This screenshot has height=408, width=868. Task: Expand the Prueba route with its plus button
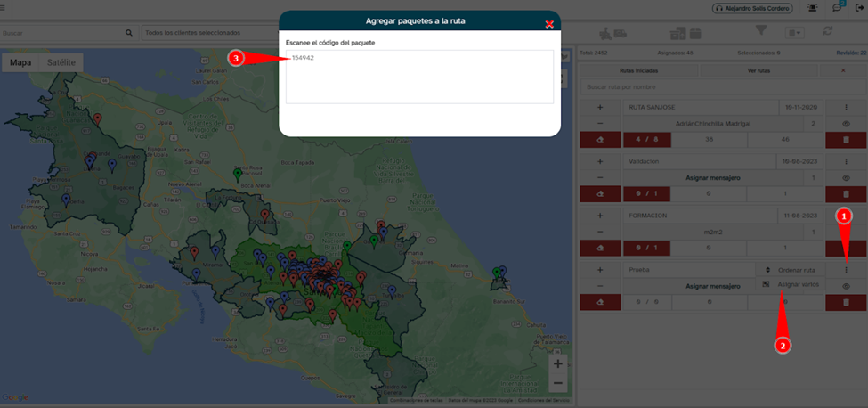tap(600, 270)
